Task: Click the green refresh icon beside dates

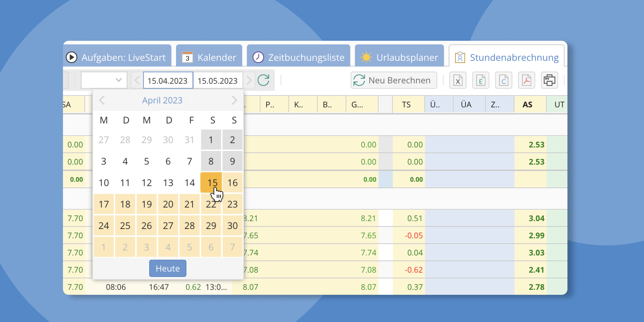Action: (263, 80)
